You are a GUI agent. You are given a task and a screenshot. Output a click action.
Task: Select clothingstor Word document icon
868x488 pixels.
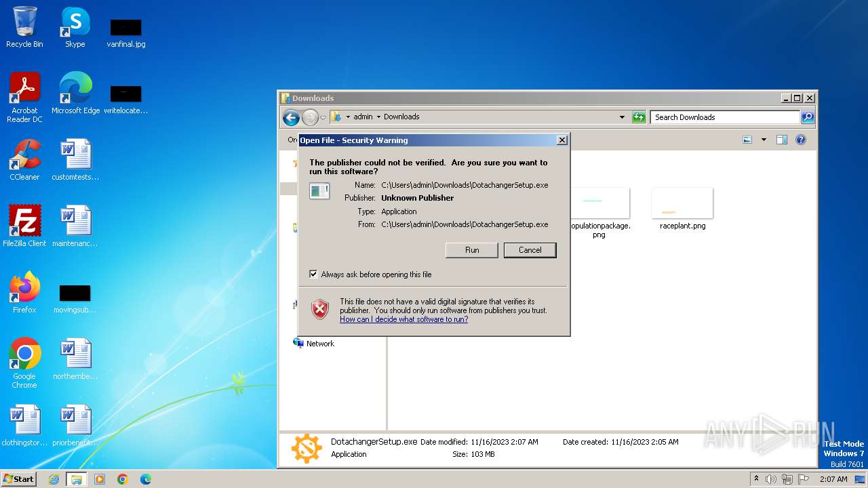[24, 426]
